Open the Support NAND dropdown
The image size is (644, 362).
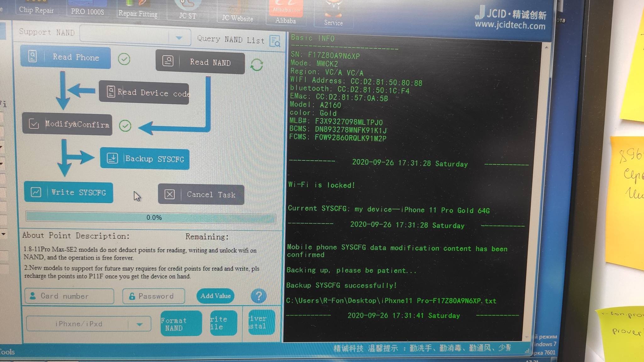click(179, 38)
